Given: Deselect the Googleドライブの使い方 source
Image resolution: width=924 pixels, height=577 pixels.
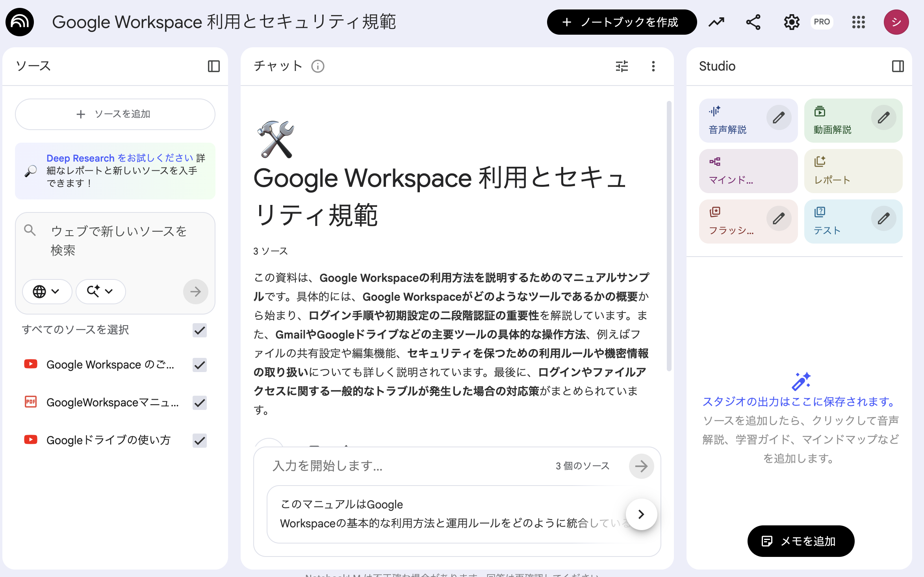Looking at the screenshot, I should 199,441.
